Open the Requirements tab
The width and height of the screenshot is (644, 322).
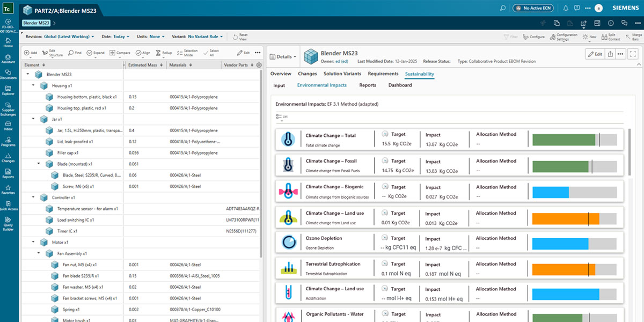(383, 74)
